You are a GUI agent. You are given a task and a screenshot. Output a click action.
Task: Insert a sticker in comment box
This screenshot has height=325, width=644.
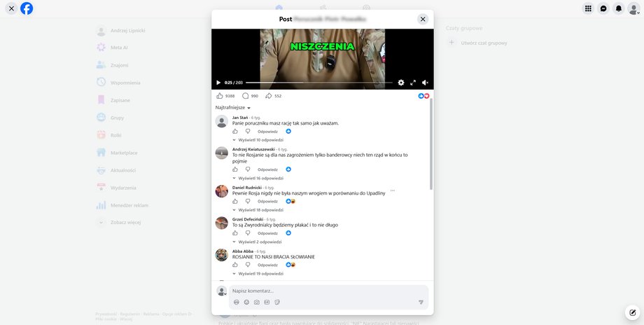pyautogui.click(x=277, y=302)
